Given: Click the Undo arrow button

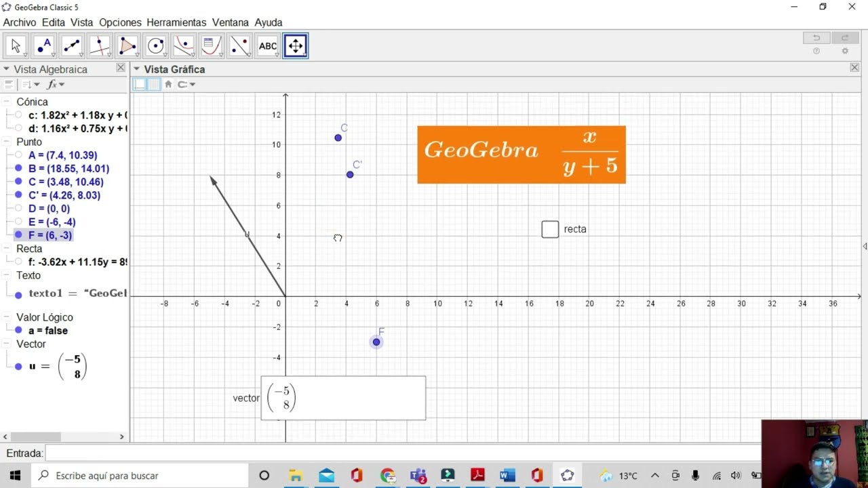Looking at the screenshot, I should pyautogui.click(x=816, y=38).
